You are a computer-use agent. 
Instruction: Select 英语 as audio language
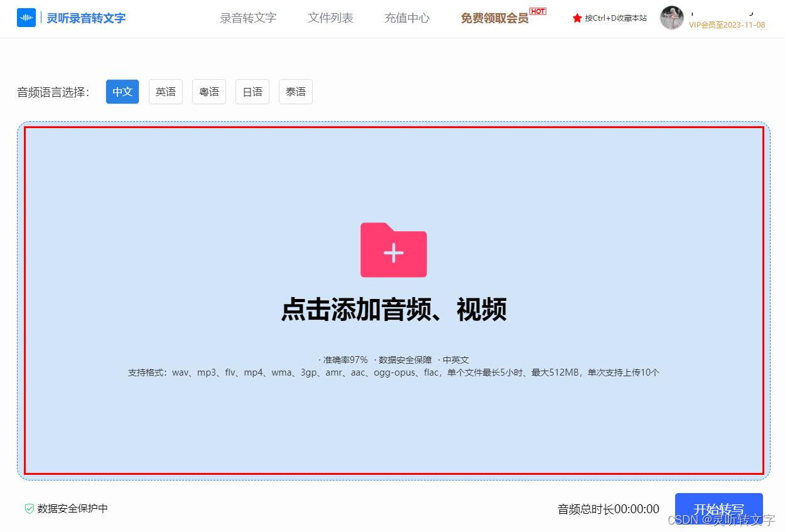(166, 92)
